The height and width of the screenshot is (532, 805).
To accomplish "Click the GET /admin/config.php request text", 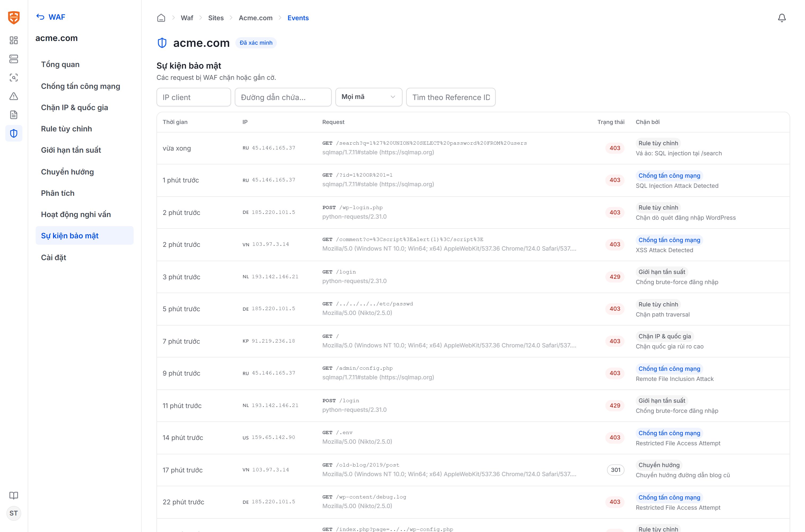I will coord(358,368).
